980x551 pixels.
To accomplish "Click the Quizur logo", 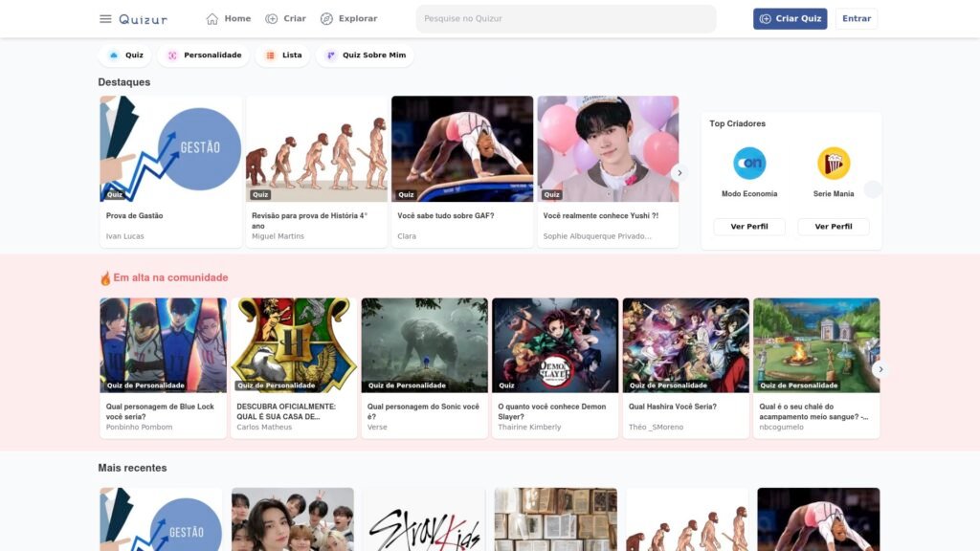I will 143,19.
